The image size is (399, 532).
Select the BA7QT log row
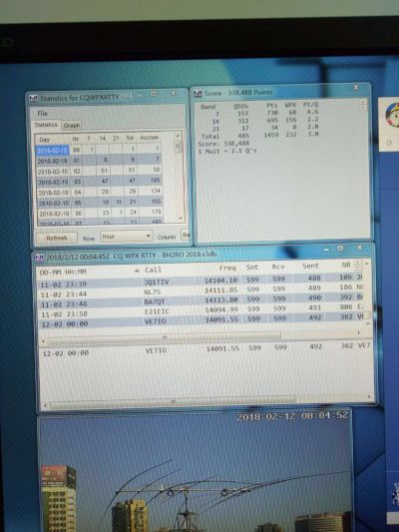pos(201,300)
